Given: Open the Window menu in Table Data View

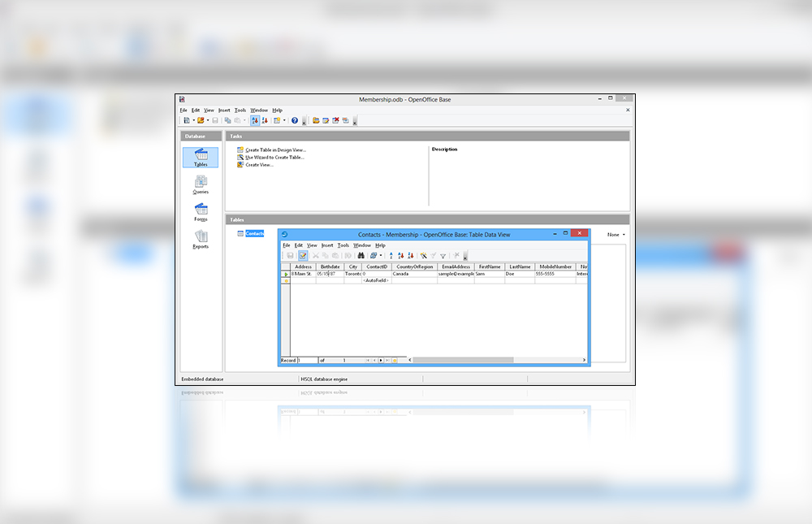Looking at the screenshot, I should (362, 245).
